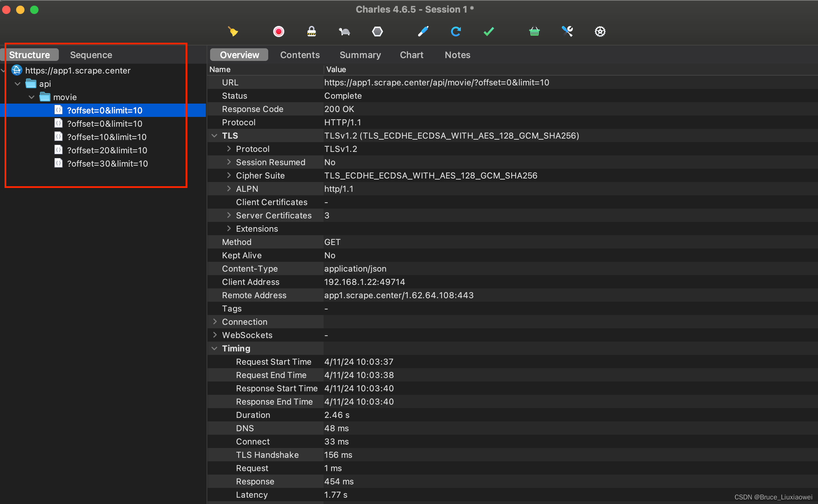Expand the Connection row

215,322
